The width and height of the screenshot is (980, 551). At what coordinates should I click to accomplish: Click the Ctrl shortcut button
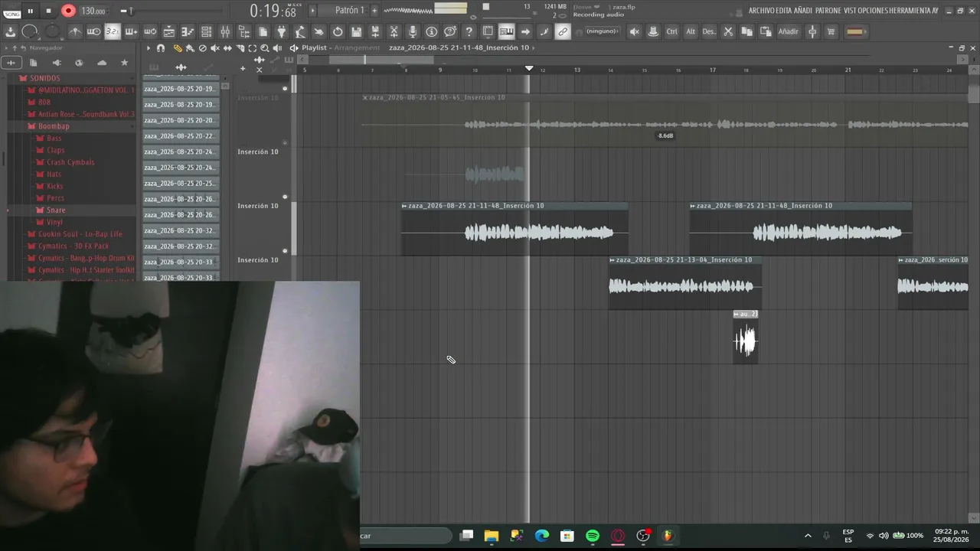click(x=671, y=31)
